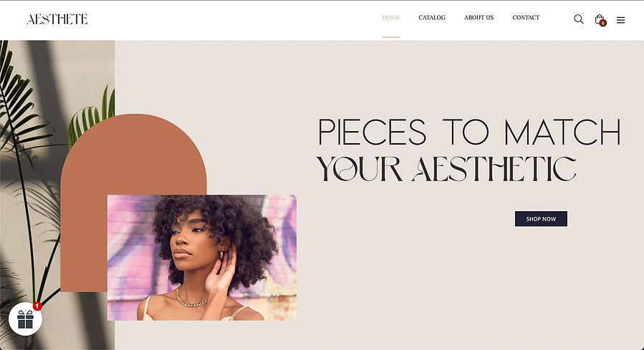Open the gift box rewards widget
The image size is (644, 350).
pyautogui.click(x=25, y=319)
